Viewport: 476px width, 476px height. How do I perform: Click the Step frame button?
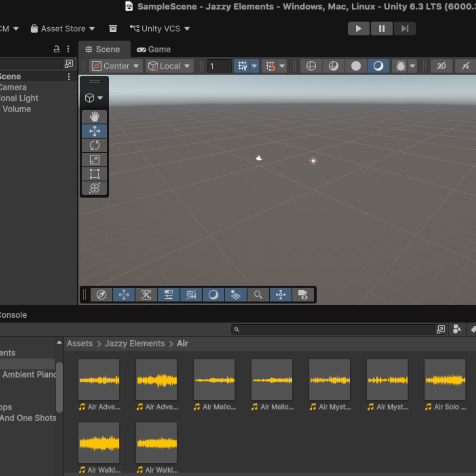pyautogui.click(x=404, y=29)
